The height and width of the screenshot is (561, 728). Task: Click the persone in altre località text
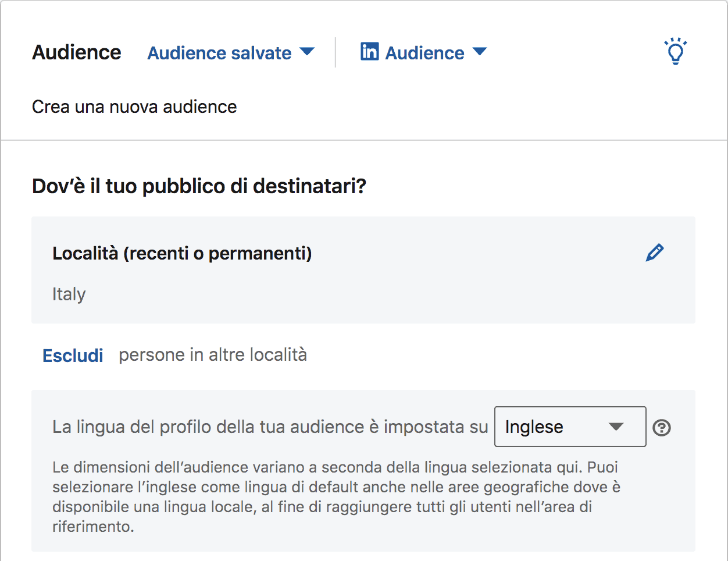pyautogui.click(x=213, y=355)
